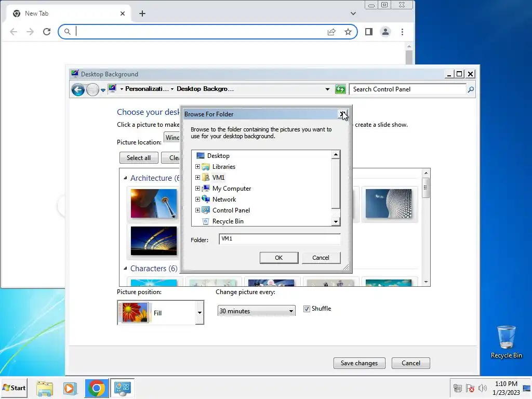The image size is (532, 399).
Task: Open Chrome tab search chevron
Action: (353, 14)
